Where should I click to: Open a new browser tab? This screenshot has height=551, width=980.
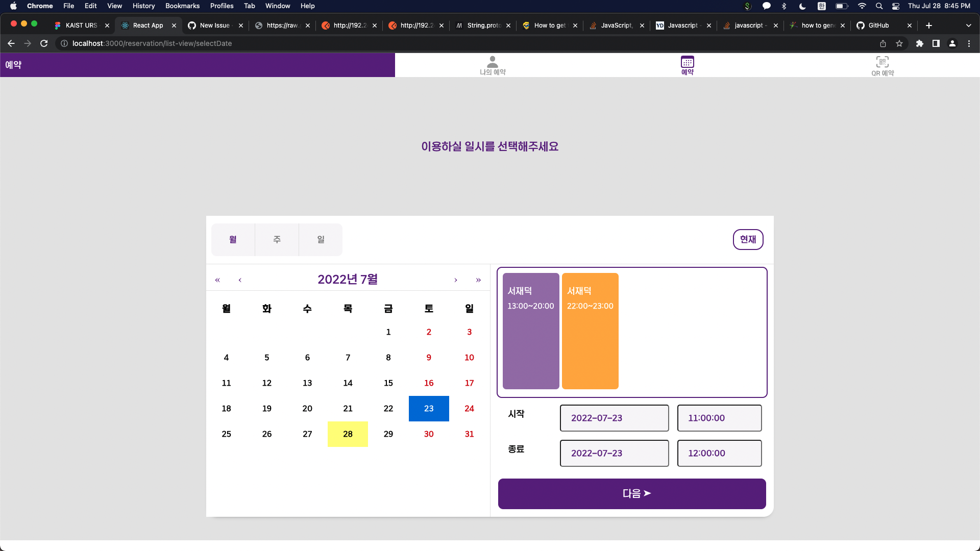pyautogui.click(x=929, y=26)
